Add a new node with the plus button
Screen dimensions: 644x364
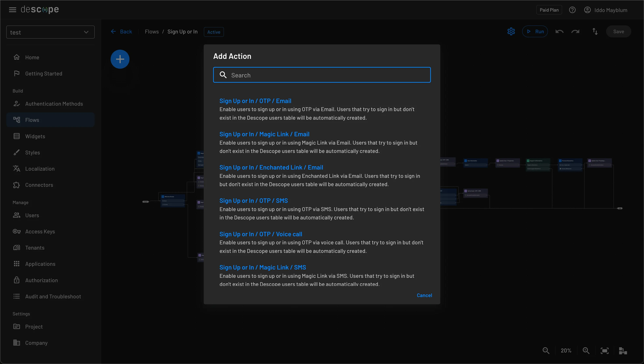pos(120,59)
